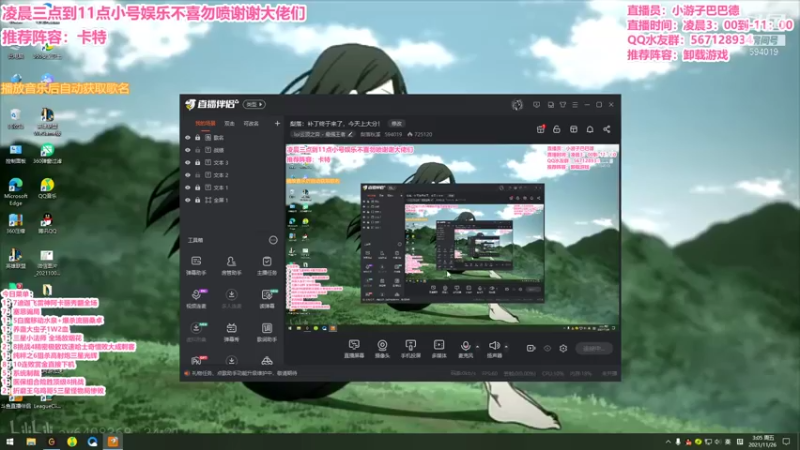
Task: Open user avatar in title bar
Action: point(517,105)
